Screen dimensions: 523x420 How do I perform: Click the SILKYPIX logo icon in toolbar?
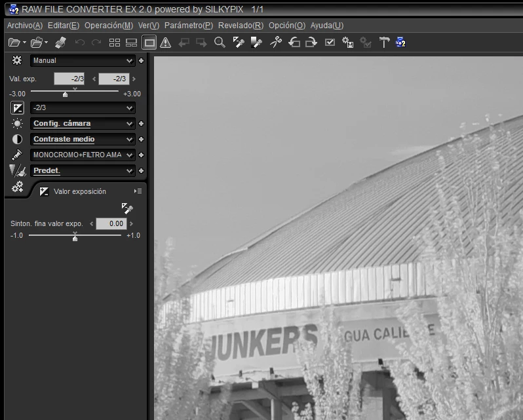click(x=400, y=43)
